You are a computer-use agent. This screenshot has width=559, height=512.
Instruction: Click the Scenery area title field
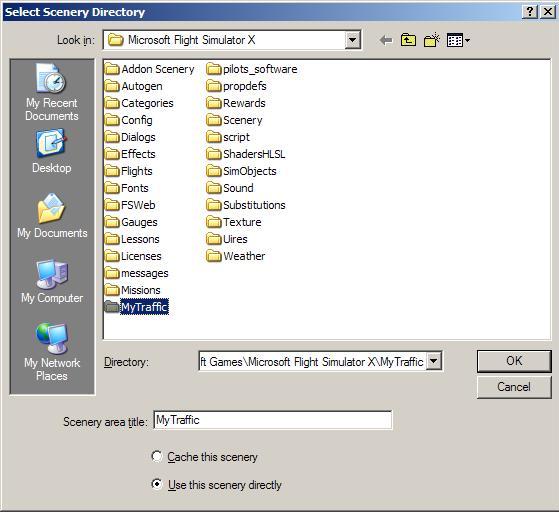point(273,420)
